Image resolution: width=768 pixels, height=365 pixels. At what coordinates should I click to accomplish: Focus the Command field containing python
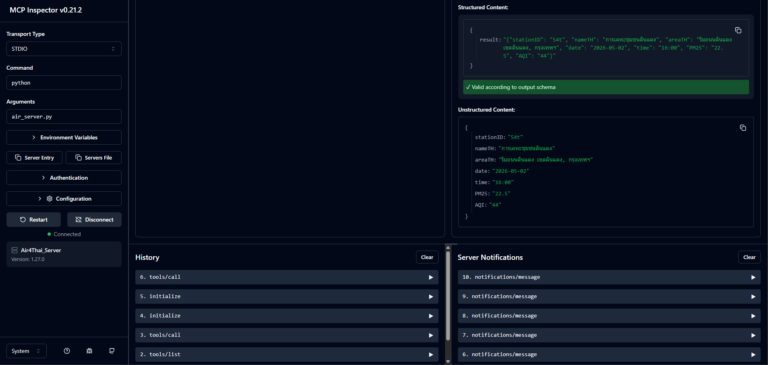[64, 83]
